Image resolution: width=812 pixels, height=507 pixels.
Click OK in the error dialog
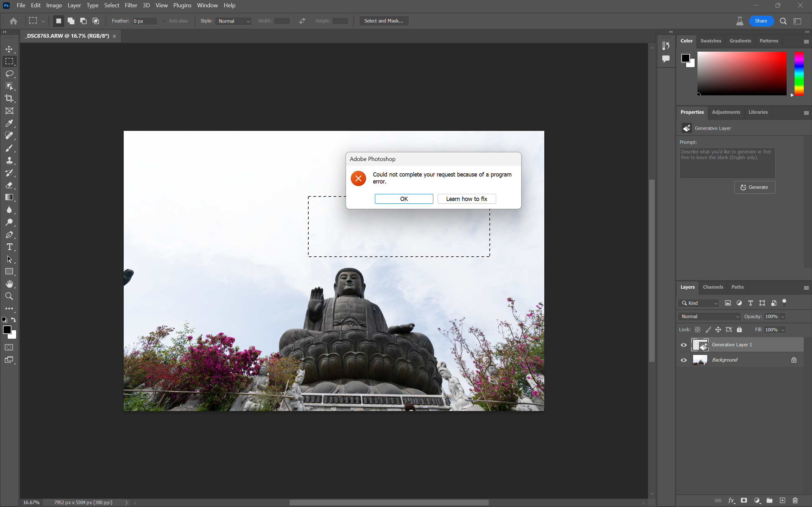coord(404,199)
